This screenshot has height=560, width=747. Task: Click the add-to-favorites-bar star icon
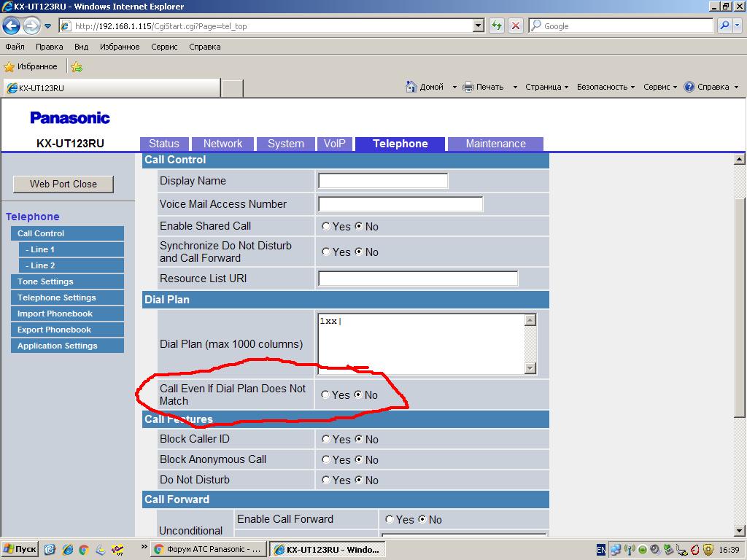[76, 67]
